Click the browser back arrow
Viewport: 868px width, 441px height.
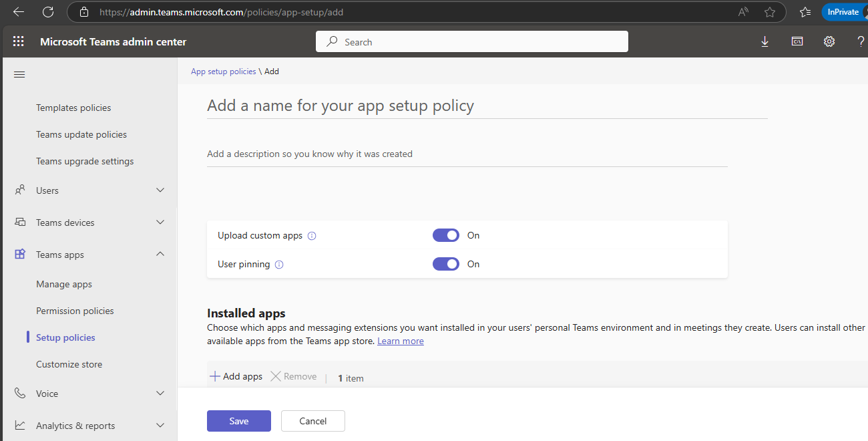(x=19, y=12)
